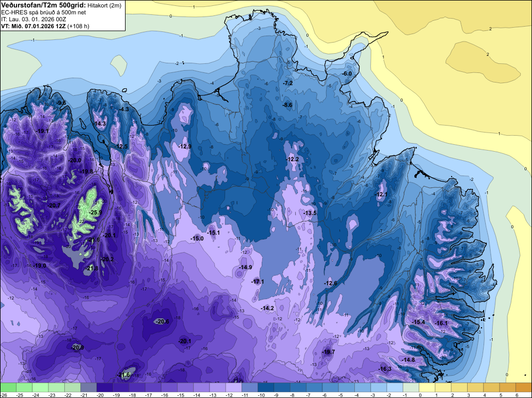
Task: Click the -7.2 temperature value
Action: [288, 83]
